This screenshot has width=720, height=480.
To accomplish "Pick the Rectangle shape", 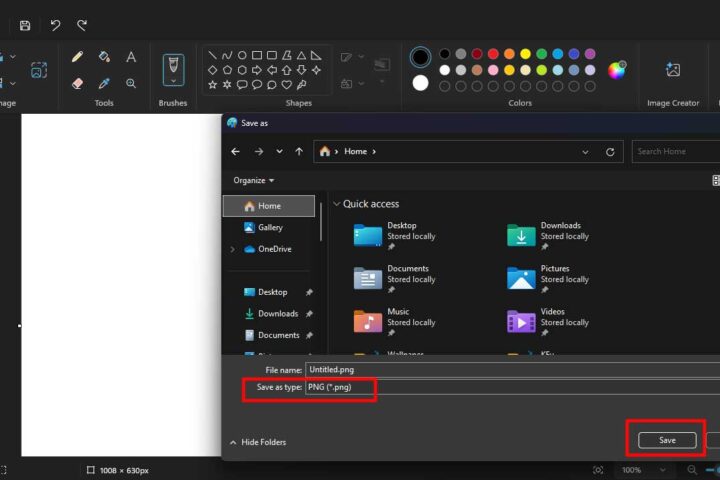I will tap(257, 56).
